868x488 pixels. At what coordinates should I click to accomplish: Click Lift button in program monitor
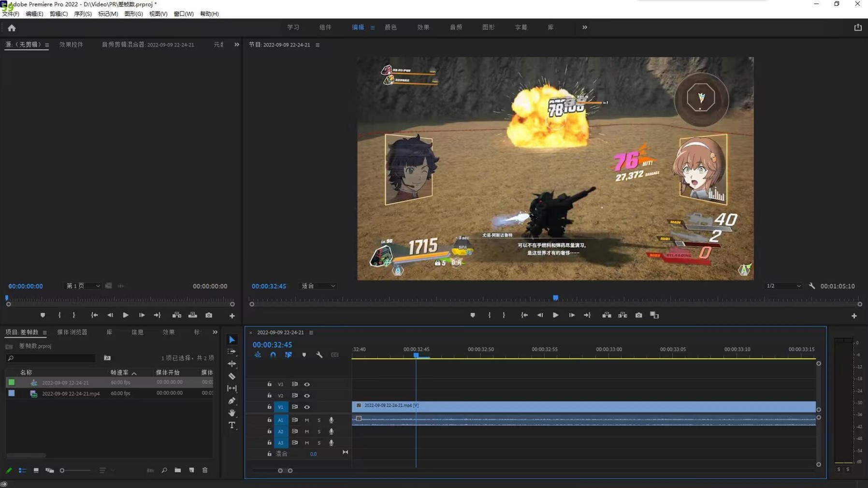coord(607,315)
